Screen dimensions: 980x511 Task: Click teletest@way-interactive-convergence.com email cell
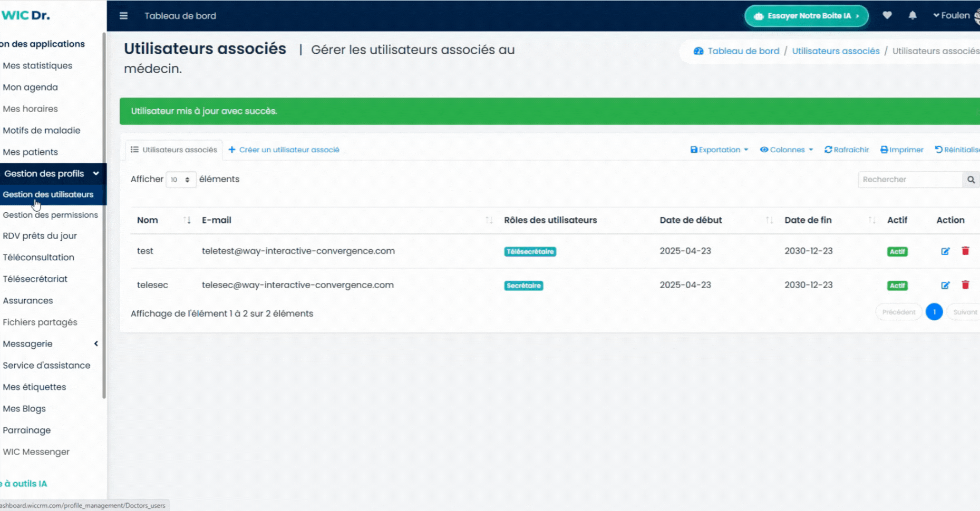(x=298, y=251)
